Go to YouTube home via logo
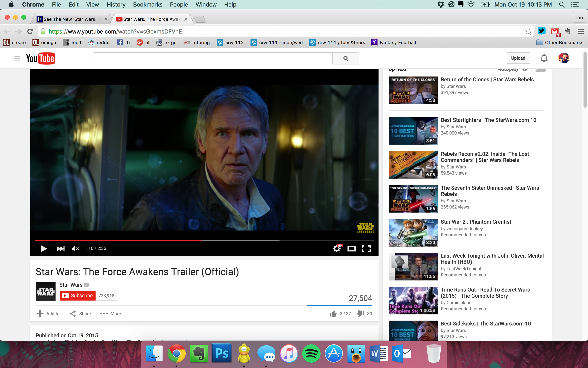 point(41,58)
